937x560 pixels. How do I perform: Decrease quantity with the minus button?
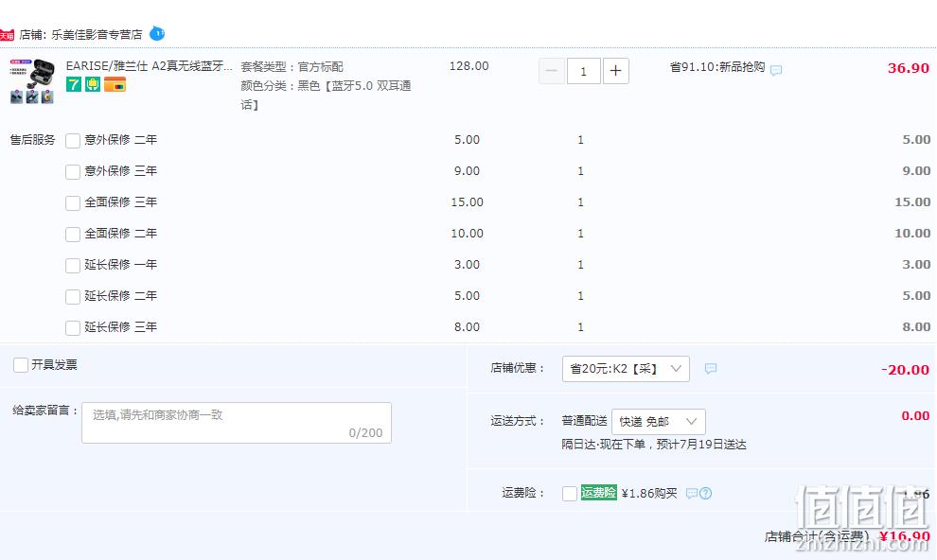click(x=552, y=71)
